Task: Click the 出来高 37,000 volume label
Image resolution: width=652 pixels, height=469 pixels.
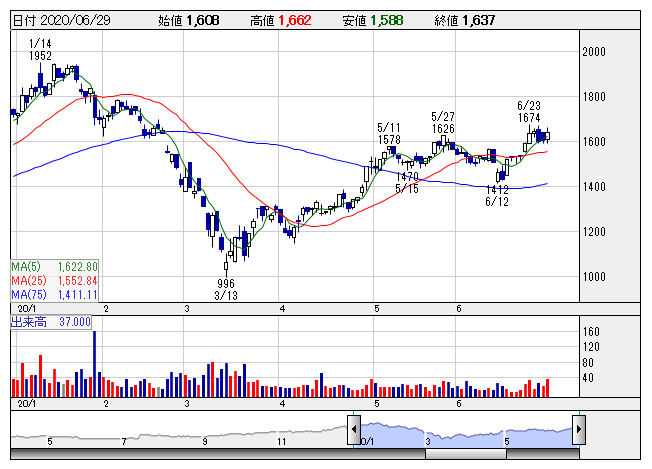Action: click(51, 322)
